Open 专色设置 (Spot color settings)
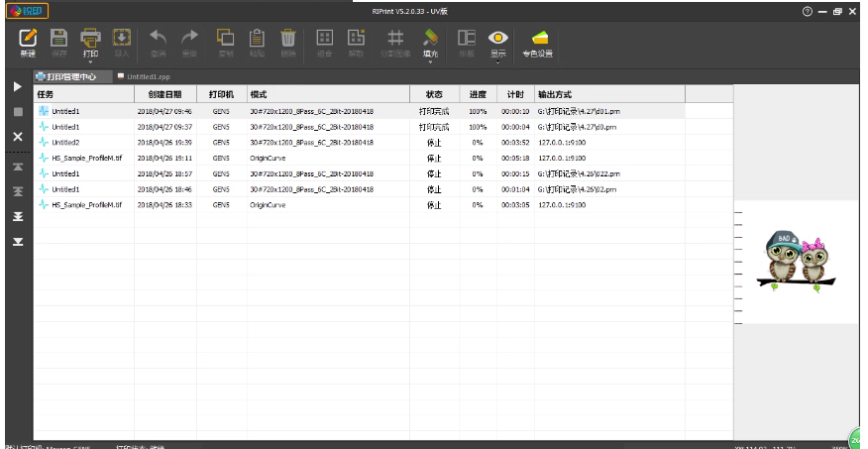This screenshot has width=868, height=449. pyautogui.click(x=538, y=44)
